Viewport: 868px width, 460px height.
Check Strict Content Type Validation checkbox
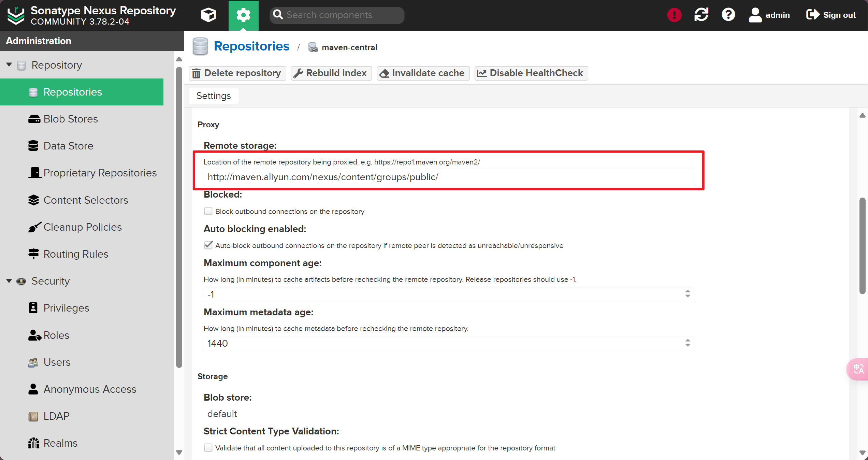(208, 448)
